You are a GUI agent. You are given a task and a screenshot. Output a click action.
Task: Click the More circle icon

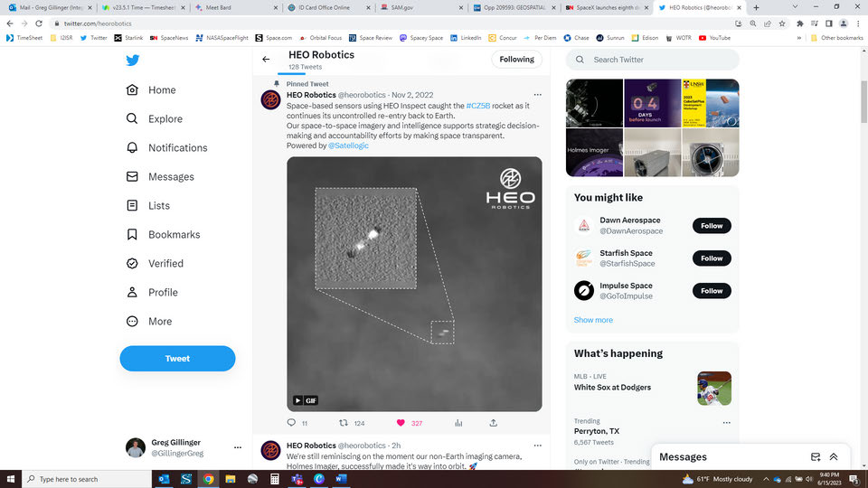tap(132, 321)
